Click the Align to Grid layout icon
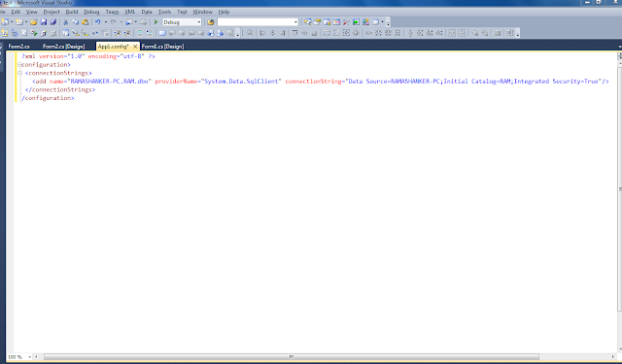Screen dimensions: 622x364 (250, 33)
